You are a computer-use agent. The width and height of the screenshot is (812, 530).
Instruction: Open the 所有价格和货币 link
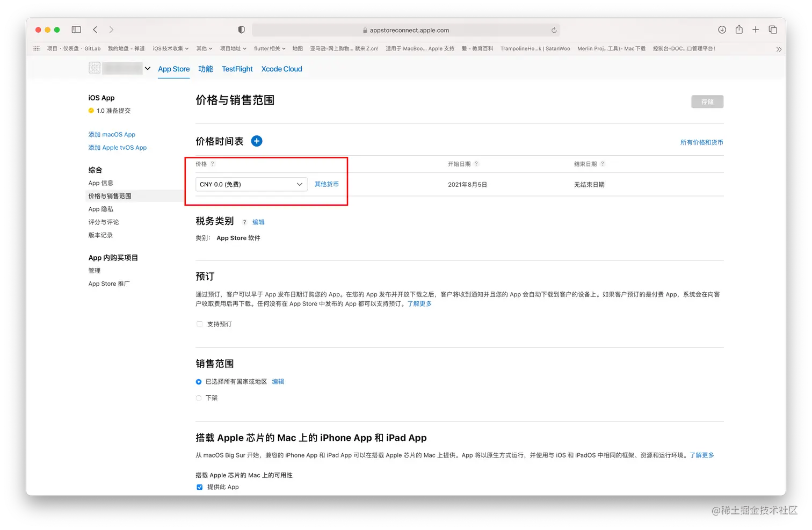pos(702,142)
